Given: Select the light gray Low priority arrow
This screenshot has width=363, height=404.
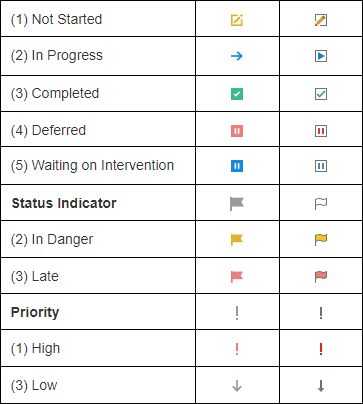Looking at the screenshot, I should coord(237,386).
